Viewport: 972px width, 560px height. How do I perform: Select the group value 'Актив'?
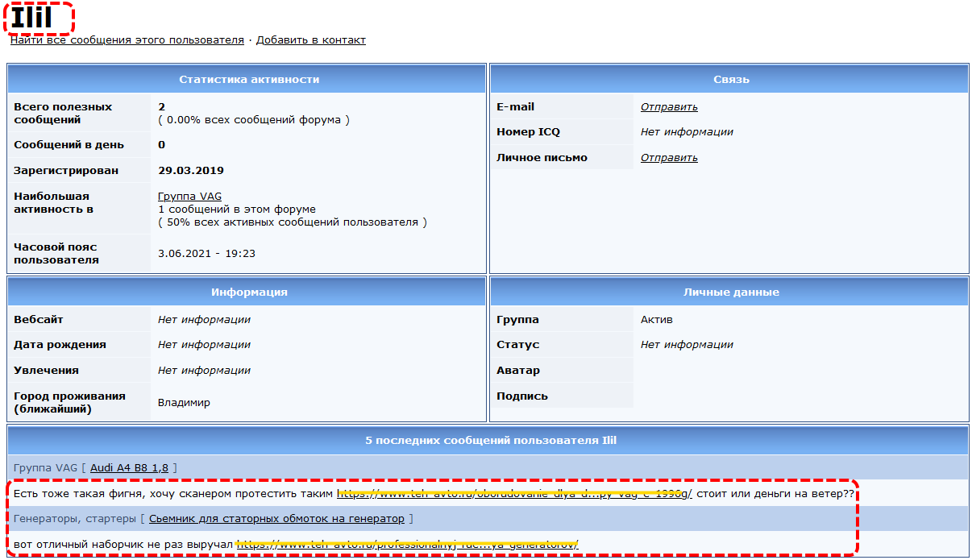click(656, 319)
